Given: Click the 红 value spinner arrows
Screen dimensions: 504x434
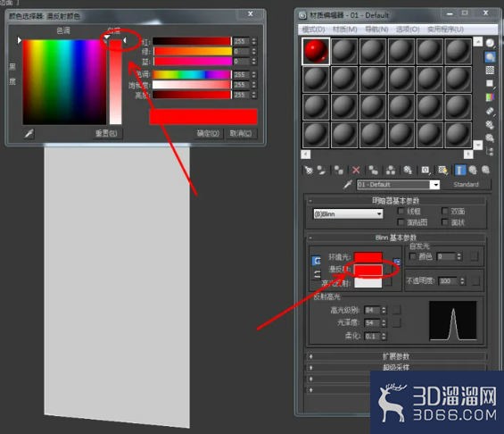Looking at the screenshot, I should (x=254, y=41).
